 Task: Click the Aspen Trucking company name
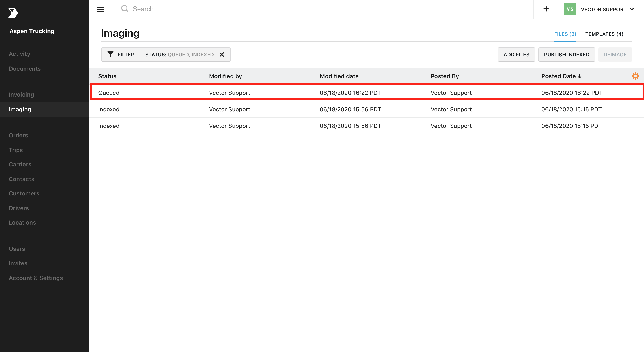[x=32, y=31]
